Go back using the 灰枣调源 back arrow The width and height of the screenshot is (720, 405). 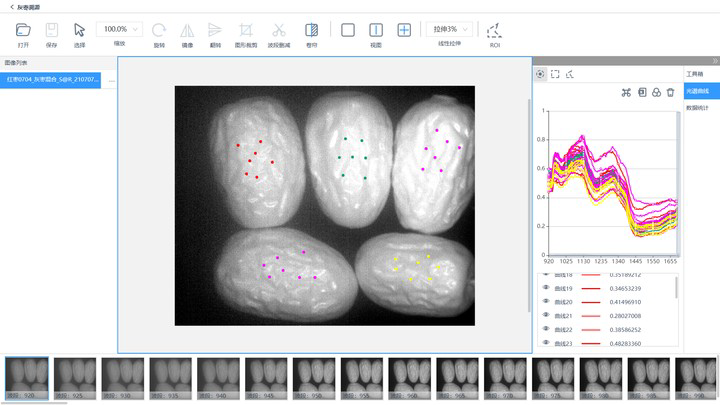(x=11, y=7)
